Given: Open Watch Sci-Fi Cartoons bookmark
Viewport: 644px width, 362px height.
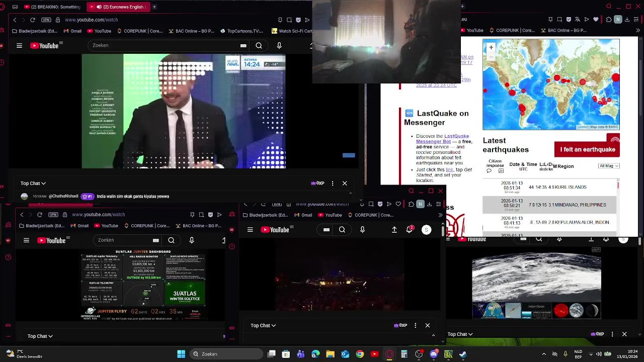Looking at the screenshot, I should [292, 31].
